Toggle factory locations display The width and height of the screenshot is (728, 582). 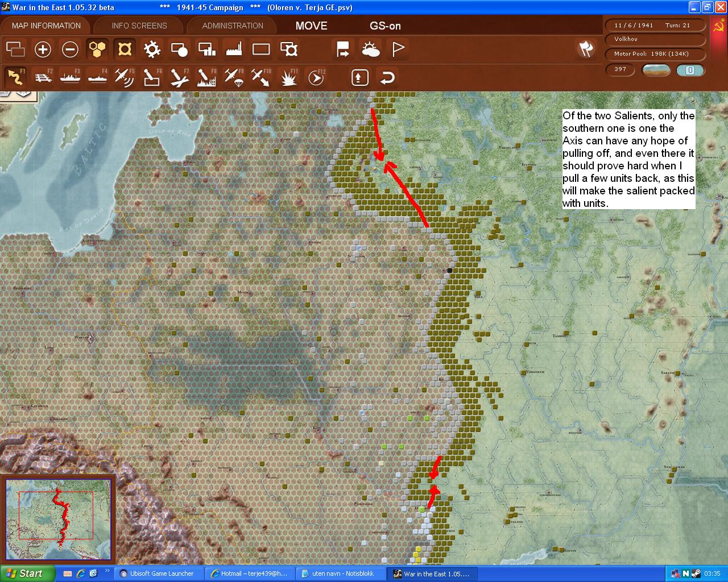point(234,49)
